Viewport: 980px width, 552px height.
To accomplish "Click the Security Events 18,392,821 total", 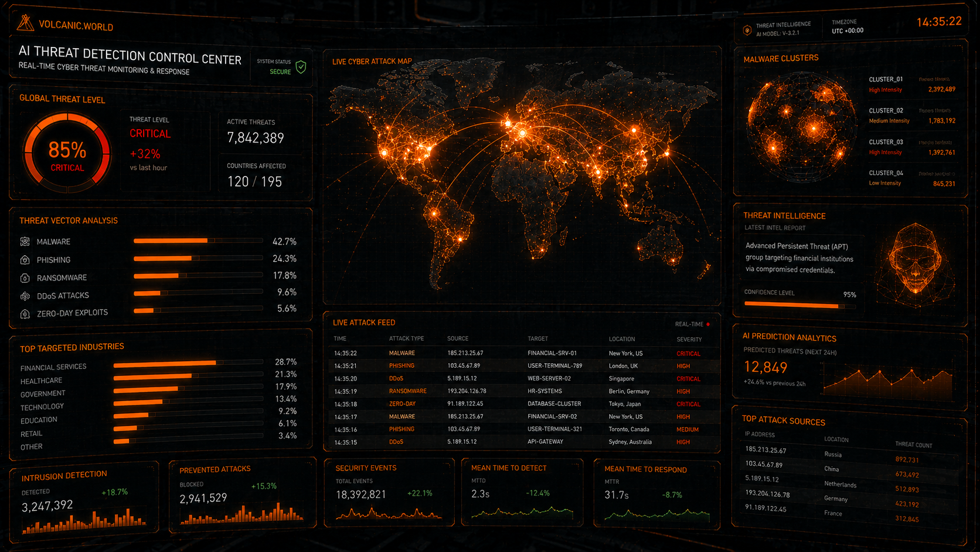I will [360, 495].
